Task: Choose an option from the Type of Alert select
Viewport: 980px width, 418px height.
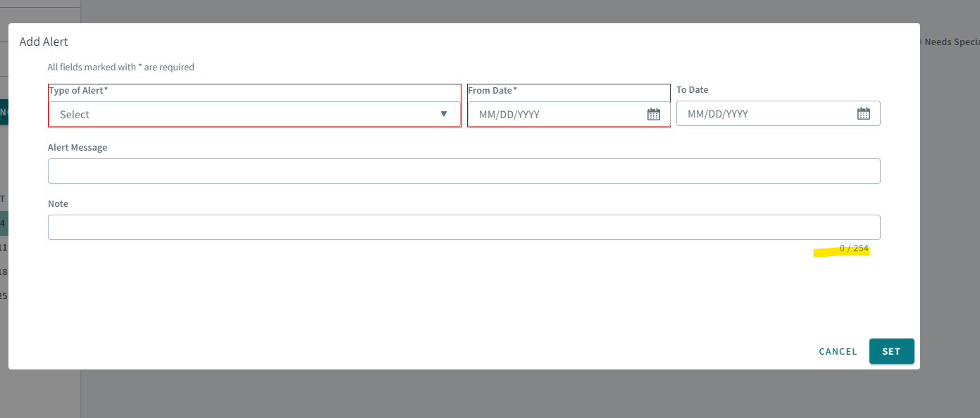Action: (x=254, y=113)
